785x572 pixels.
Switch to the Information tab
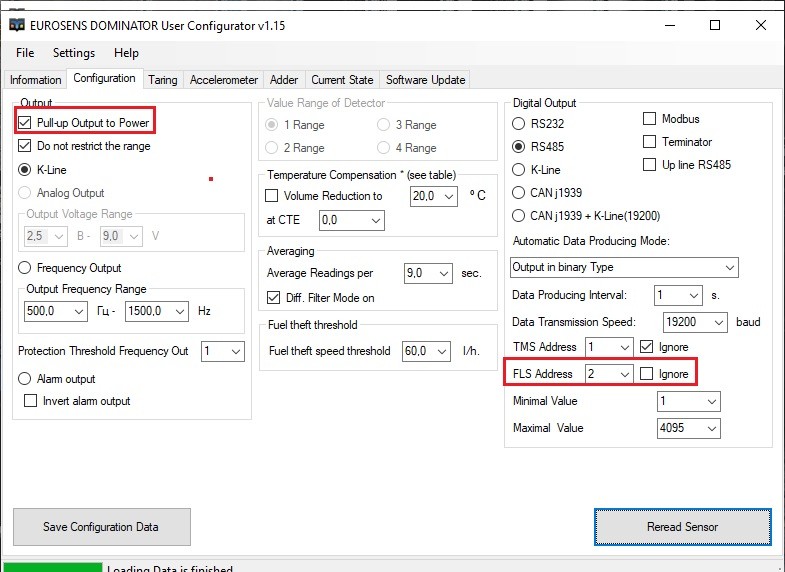pyautogui.click(x=36, y=80)
